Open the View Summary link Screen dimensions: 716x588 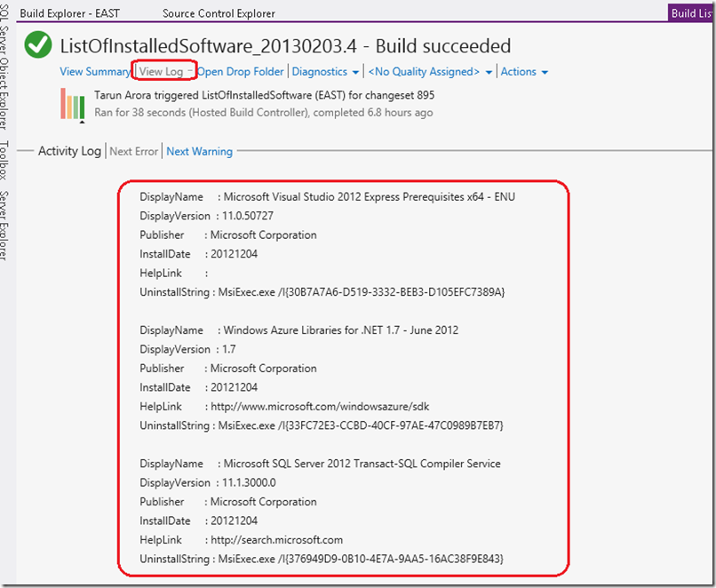coord(95,72)
